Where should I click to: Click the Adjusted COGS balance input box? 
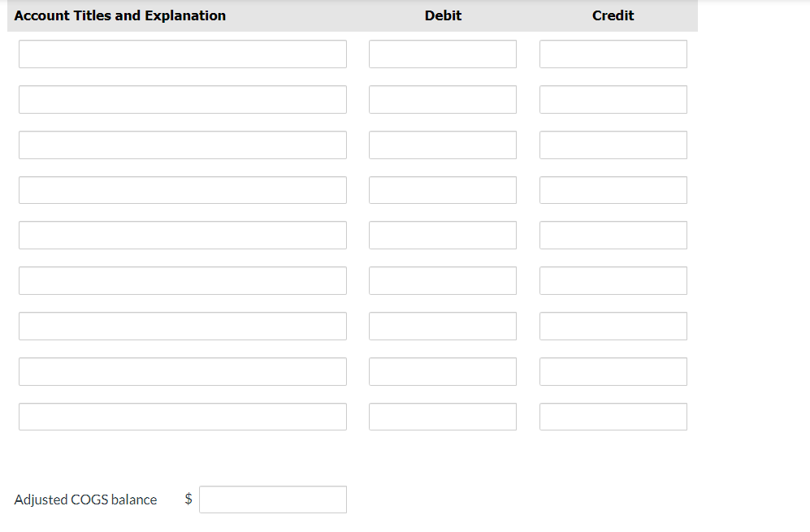(272, 499)
